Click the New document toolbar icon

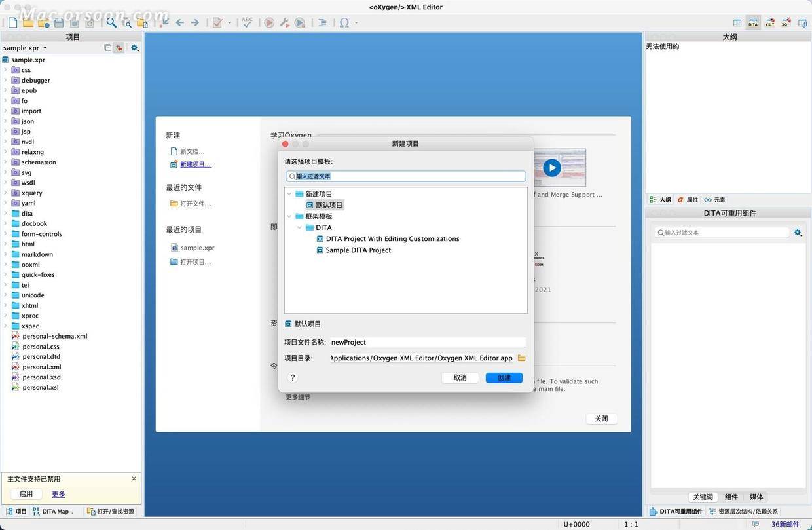pos(12,22)
